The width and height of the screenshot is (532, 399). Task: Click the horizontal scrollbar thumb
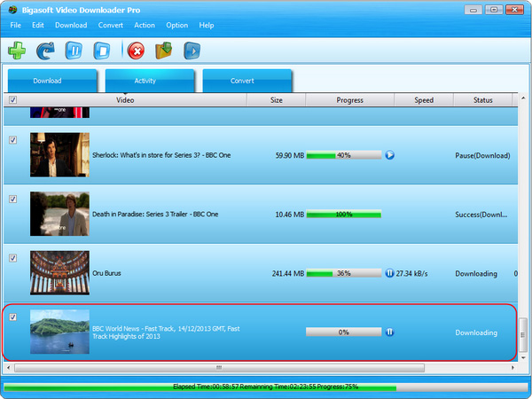coord(219,368)
